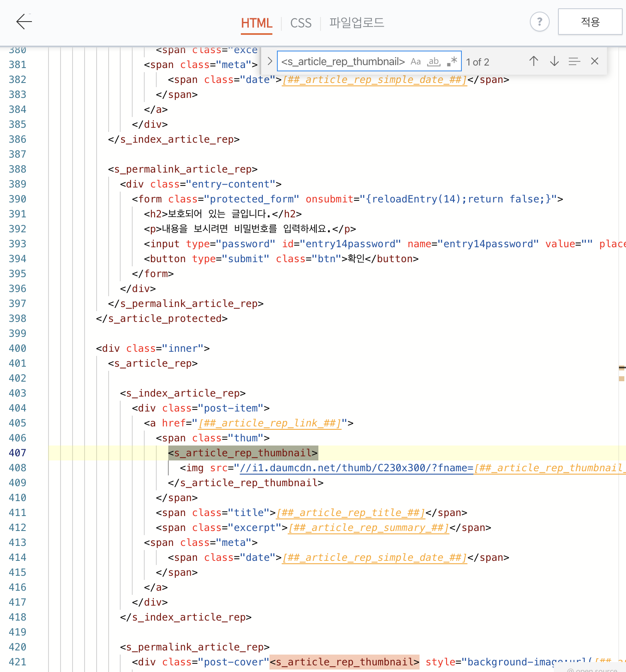Click </s_permalink_article_rep> on line 397
Image resolution: width=626 pixels, height=672 pixels.
tap(186, 304)
